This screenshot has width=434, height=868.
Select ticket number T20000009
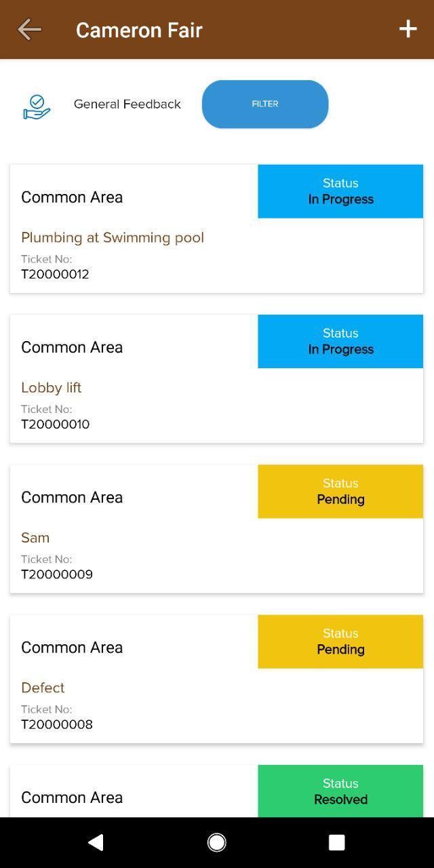(x=57, y=574)
